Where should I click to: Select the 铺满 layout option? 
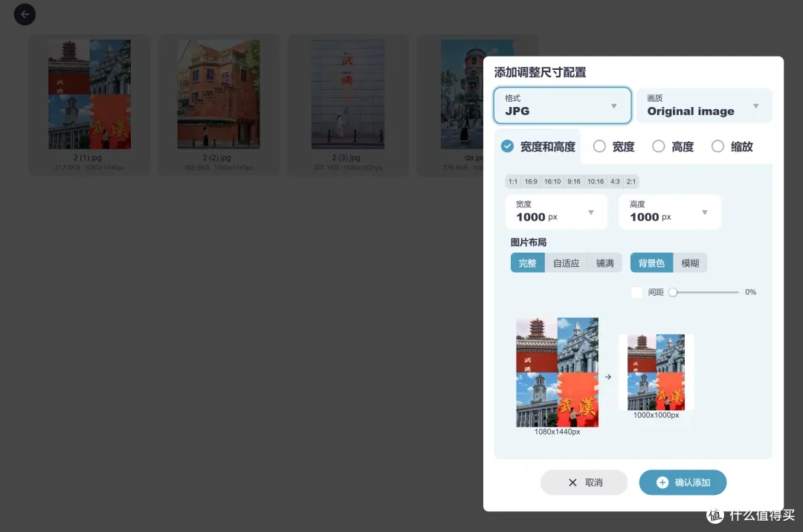(x=604, y=263)
